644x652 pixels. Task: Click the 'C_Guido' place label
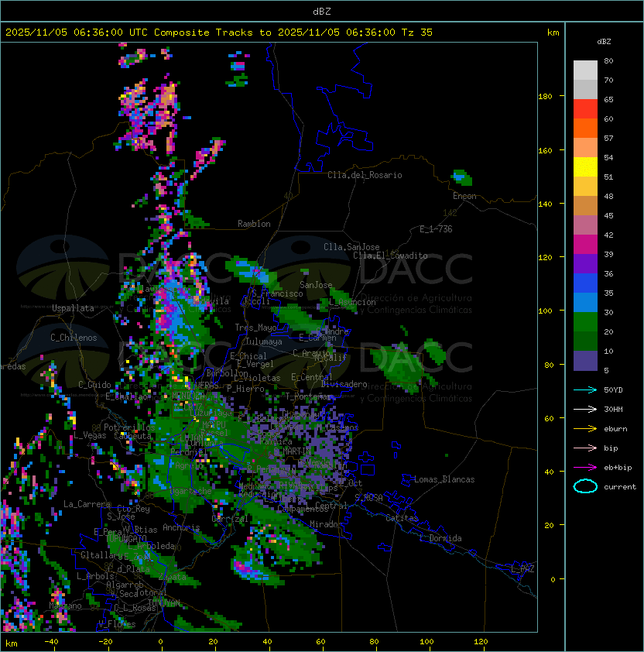point(94,385)
